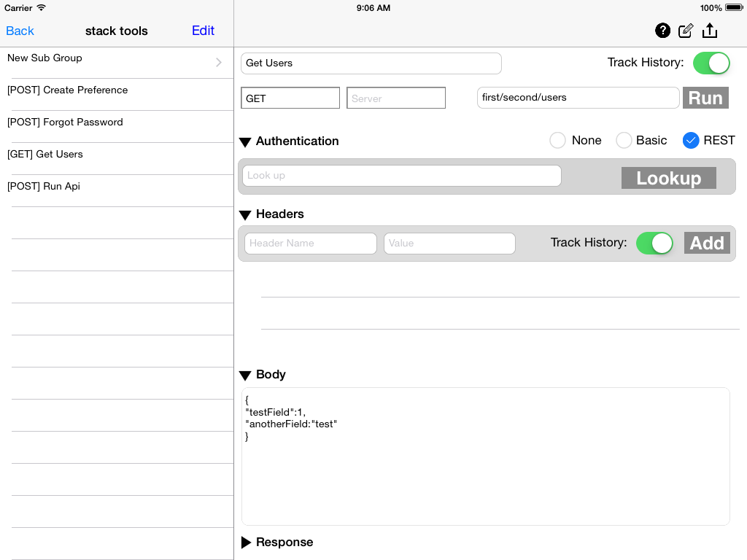Click the Lookup button

668,178
